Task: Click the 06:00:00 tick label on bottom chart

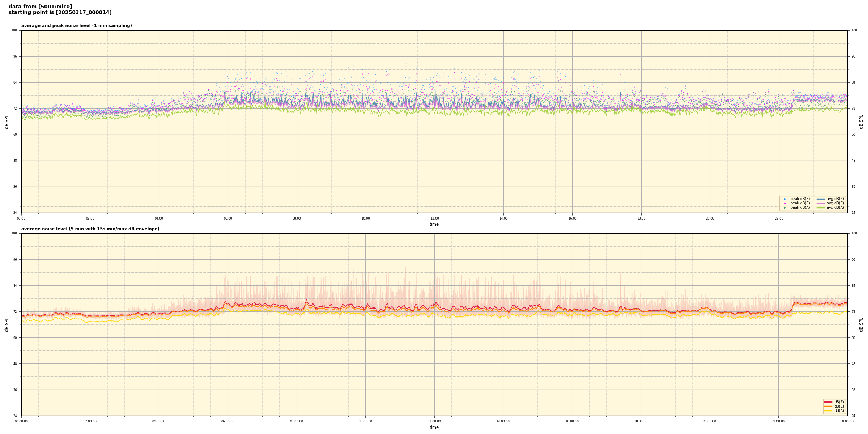Action: point(227,421)
